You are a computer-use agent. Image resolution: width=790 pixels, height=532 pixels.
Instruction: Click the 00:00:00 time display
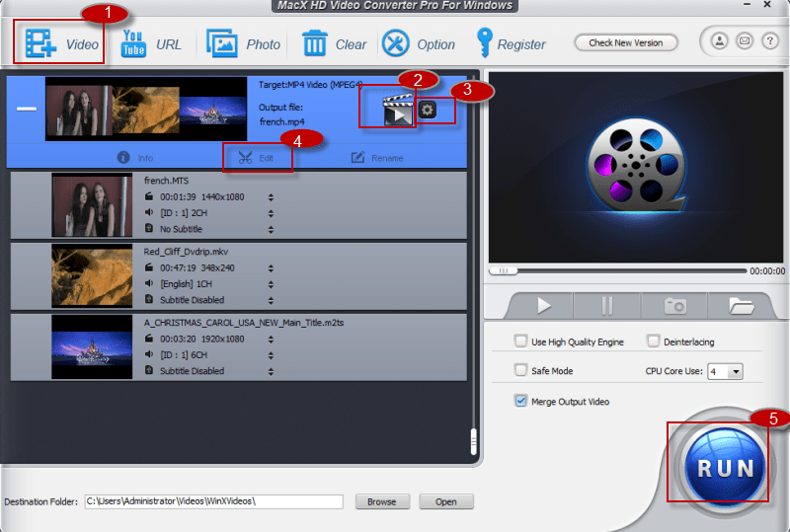pos(767,271)
